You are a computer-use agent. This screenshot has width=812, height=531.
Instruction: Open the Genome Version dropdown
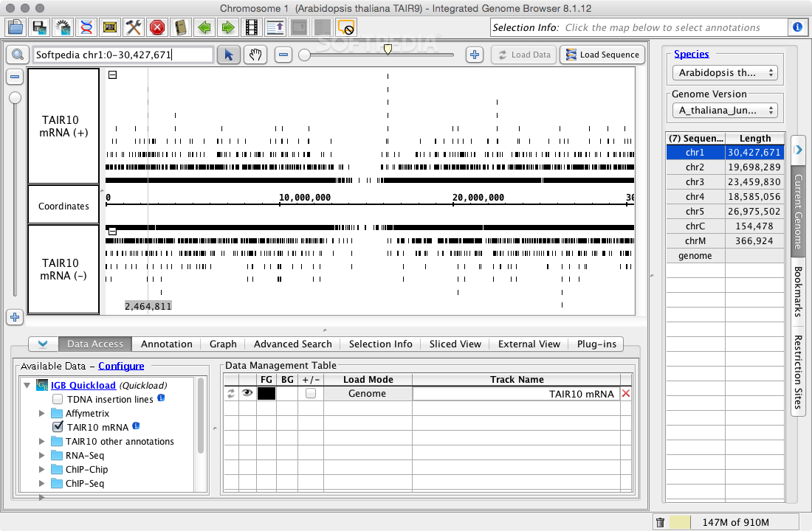727,110
